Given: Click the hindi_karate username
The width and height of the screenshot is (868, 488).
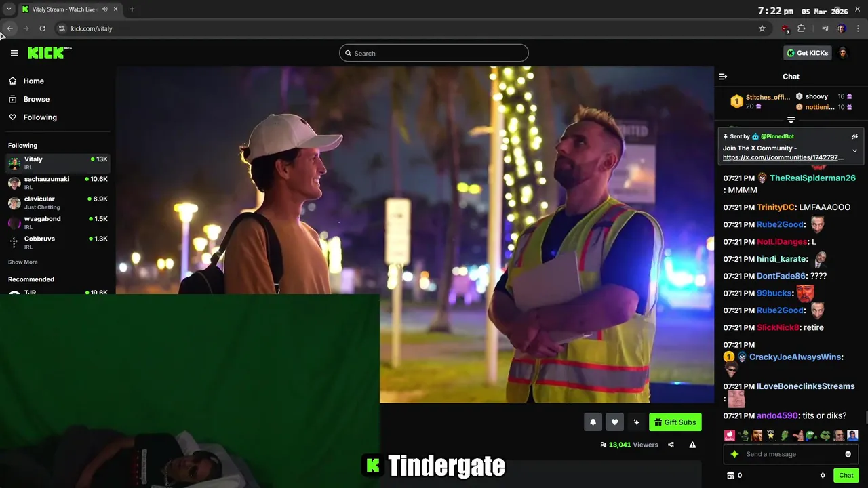Looking at the screenshot, I should [x=782, y=259].
